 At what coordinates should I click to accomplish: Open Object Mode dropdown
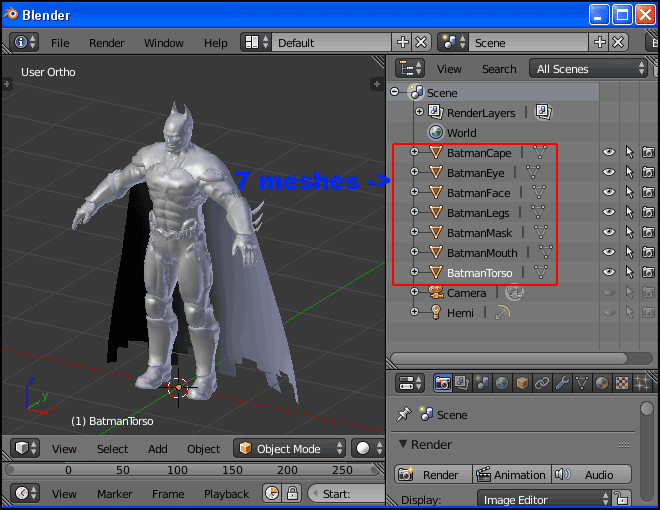(x=289, y=449)
